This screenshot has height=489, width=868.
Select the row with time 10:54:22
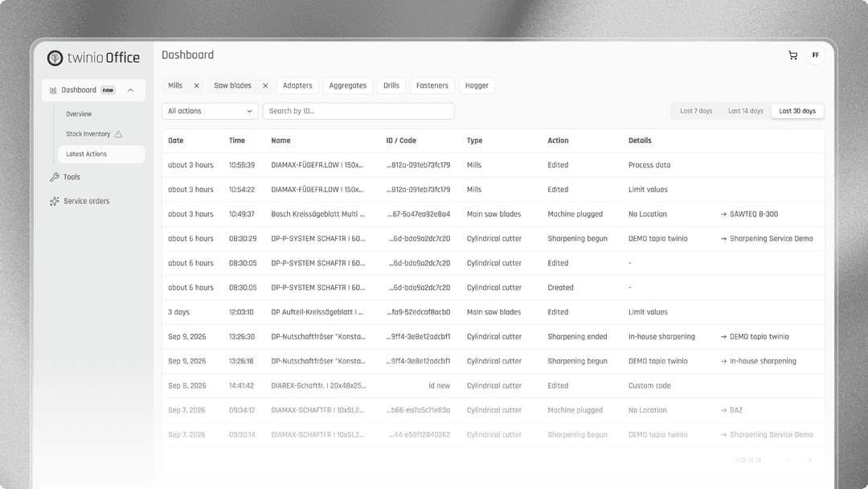tap(493, 189)
